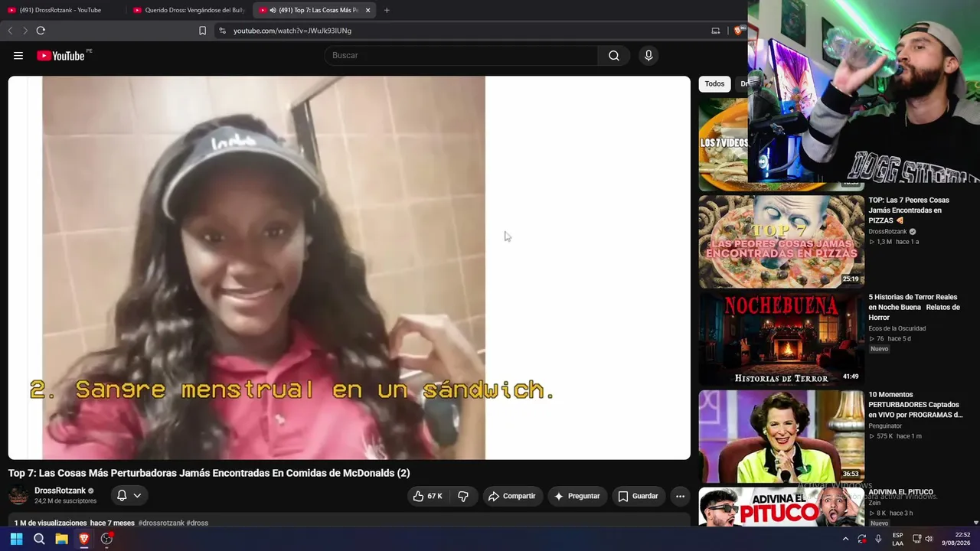Click the Preguntar button
This screenshot has width=980, height=551.
click(x=577, y=496)
